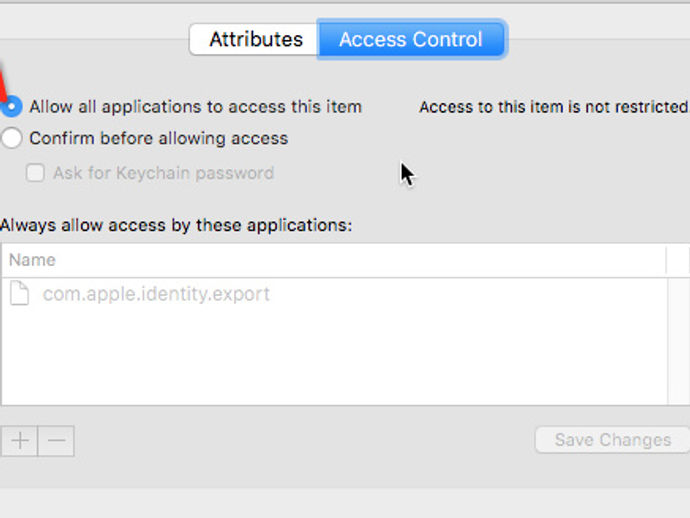The height and width of the screenshot is (518, 690).
Task: Click the 'Access to this item is not restricted' text
Action: point(554,107)
